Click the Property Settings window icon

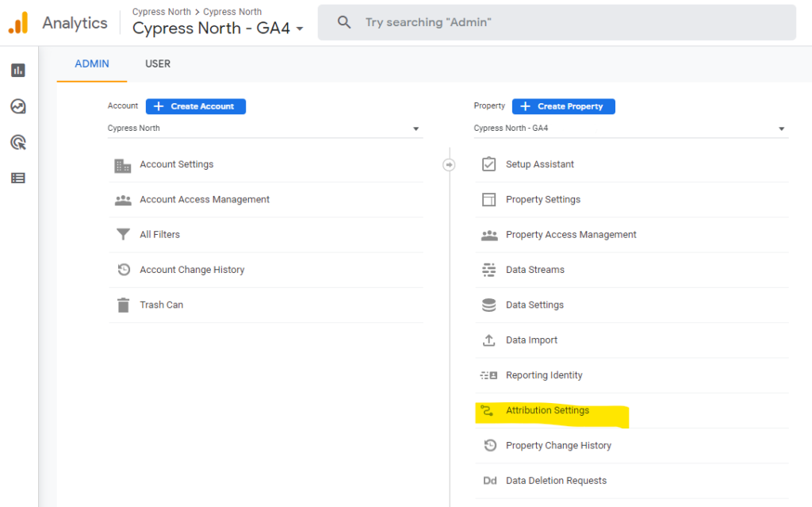click(x=488, y=200)
